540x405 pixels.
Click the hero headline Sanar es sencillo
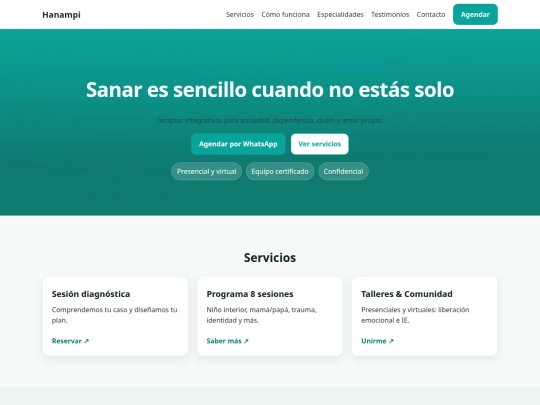(270, 90)
